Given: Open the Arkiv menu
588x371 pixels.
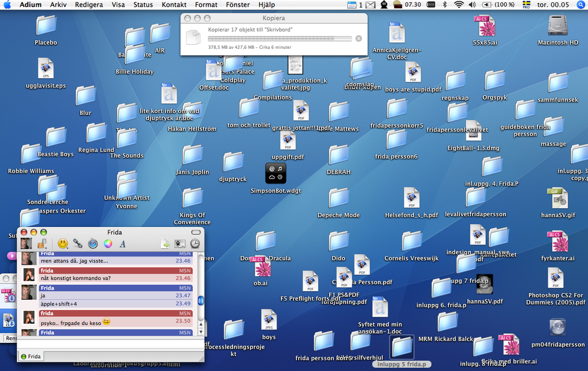Looking at the screenshot, I should pos(58,5).
